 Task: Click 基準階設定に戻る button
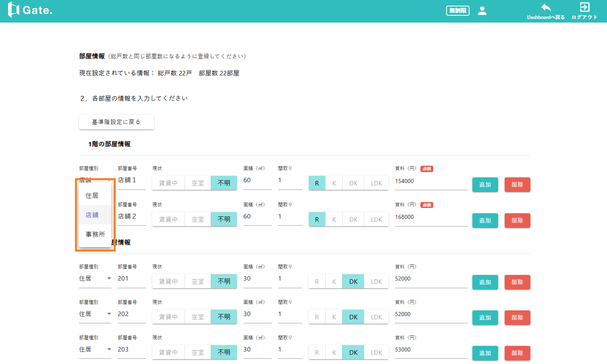[116, 122]
